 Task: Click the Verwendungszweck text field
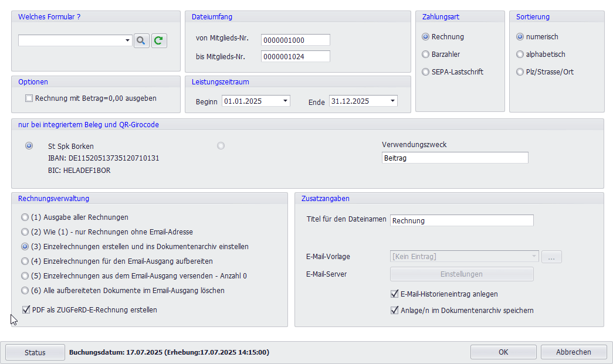[455, 158]
